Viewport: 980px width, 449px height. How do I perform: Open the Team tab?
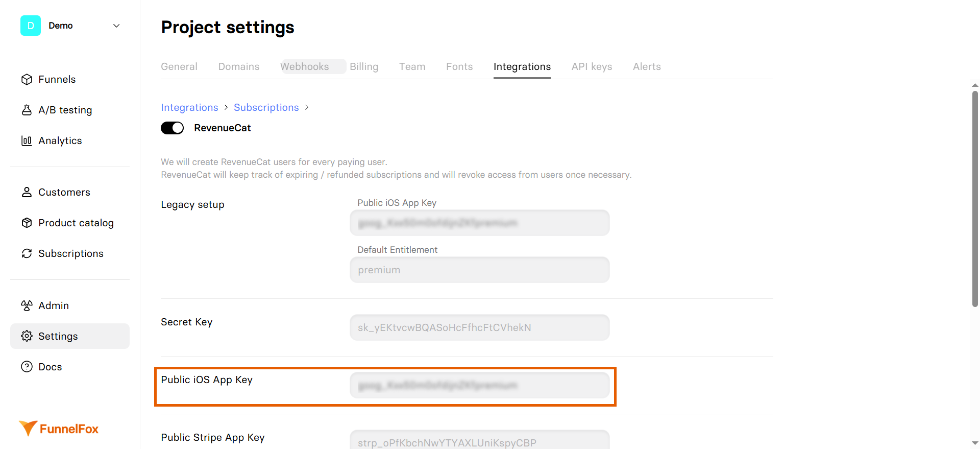tap(412, 66)
